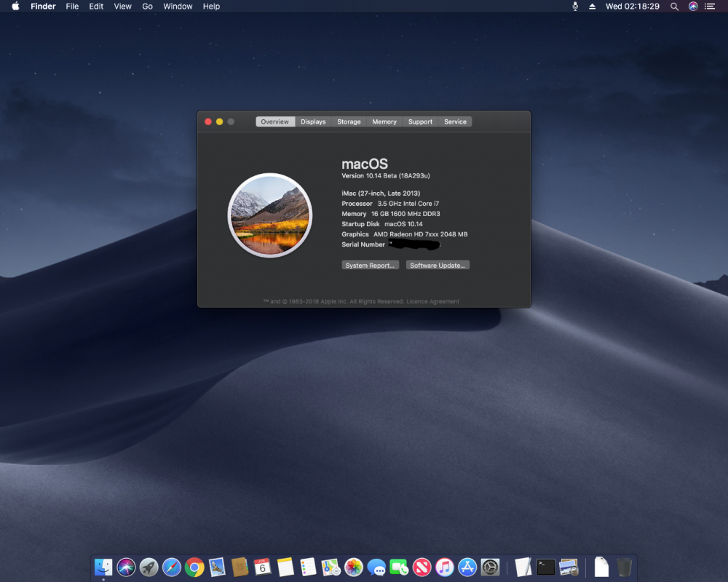The image size is (728, 582).
Task: Open Mail stamp icon in Dock
Action: 217,567
